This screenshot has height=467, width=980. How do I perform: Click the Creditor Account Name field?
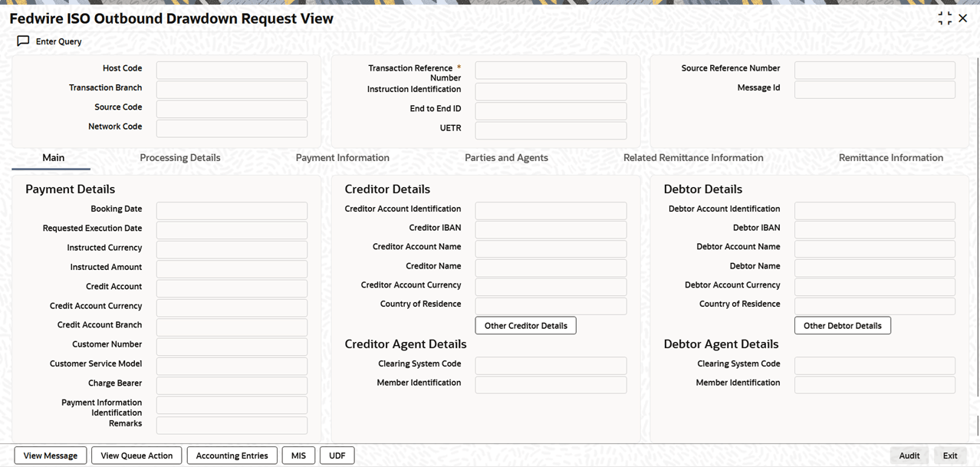click(x=551, y=248)
